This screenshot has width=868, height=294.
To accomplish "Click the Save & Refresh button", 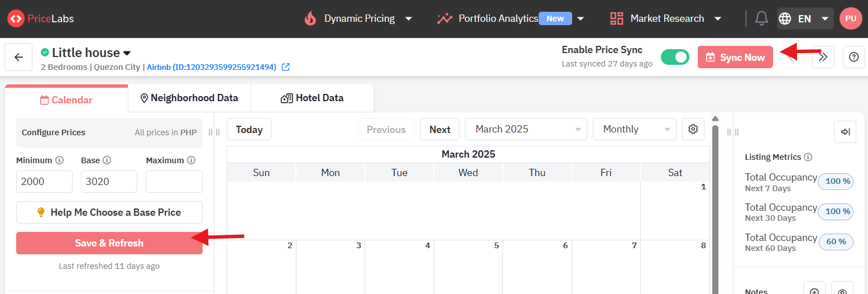I will 109,243.
